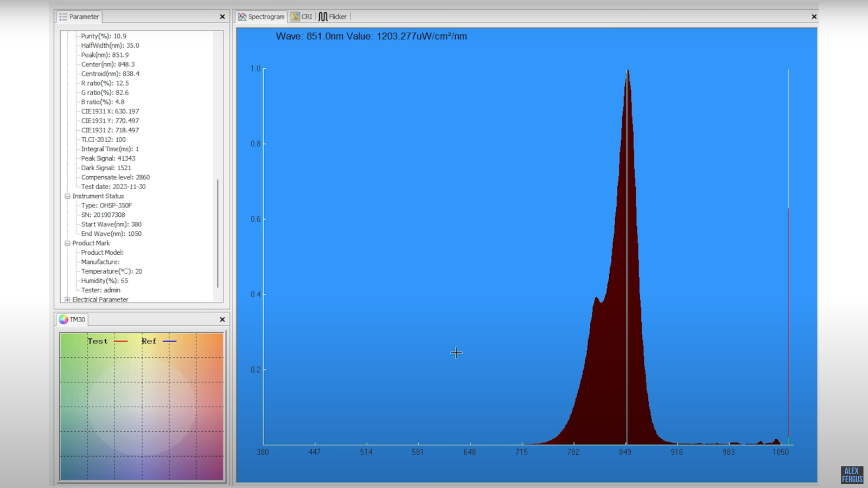Collapse the Instrument Status tree node

67,196
